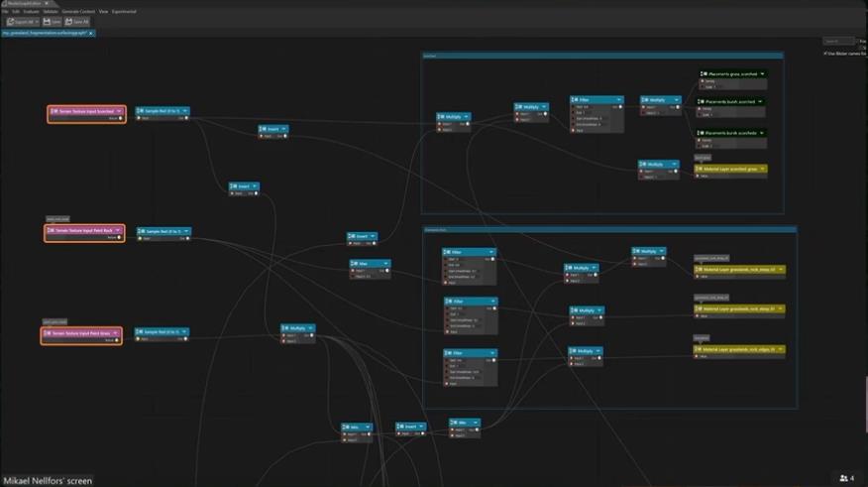Click Return output port of Terrain Texture Input Scorched
This screenshot has width=868, height=487.
pyautogui.click(x=120, y=118)
